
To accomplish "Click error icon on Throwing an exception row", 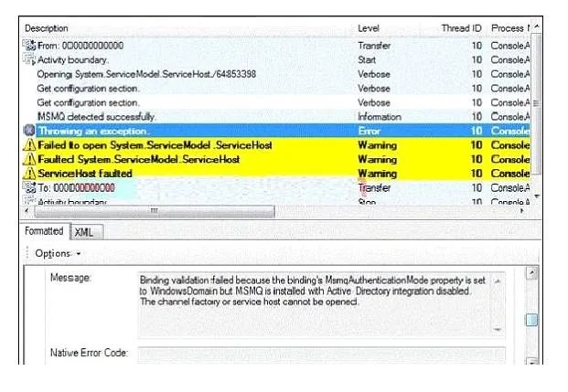I will click(x=29, y=131).
